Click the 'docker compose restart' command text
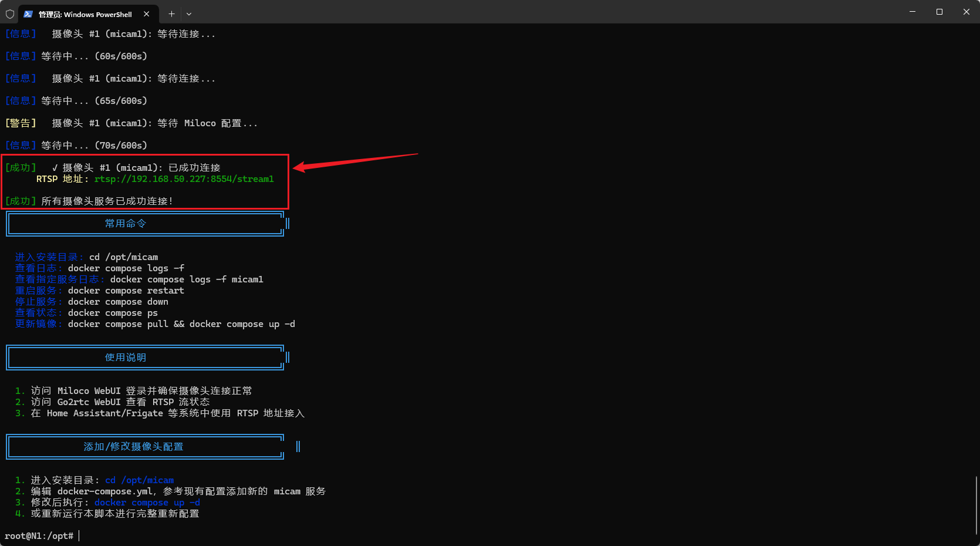 coord(126,291)
